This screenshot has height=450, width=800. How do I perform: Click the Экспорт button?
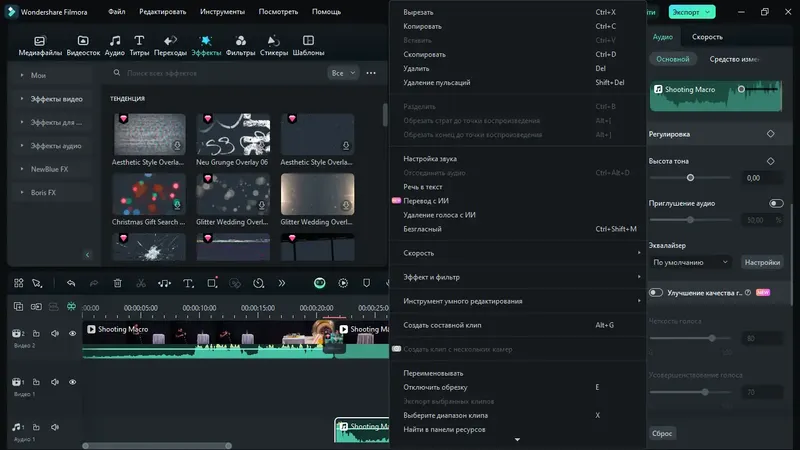click(691, 12)
